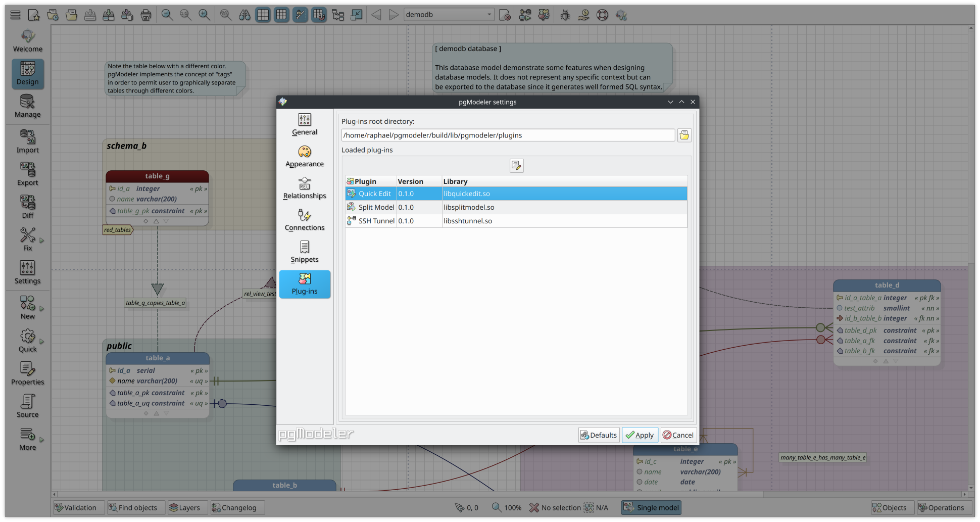Click the Diff sidebar icon
This screenshot has height=522, width=980.
click(x=28, y=207)
